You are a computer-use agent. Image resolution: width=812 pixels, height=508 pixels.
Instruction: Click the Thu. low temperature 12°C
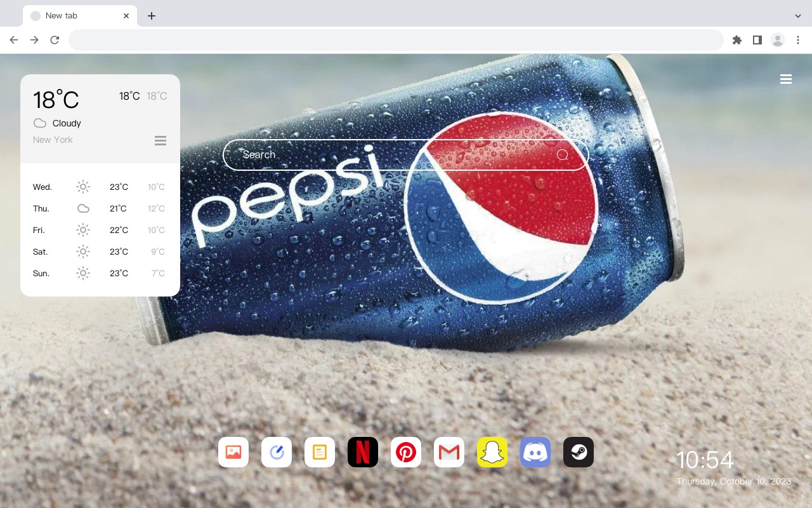156,208
